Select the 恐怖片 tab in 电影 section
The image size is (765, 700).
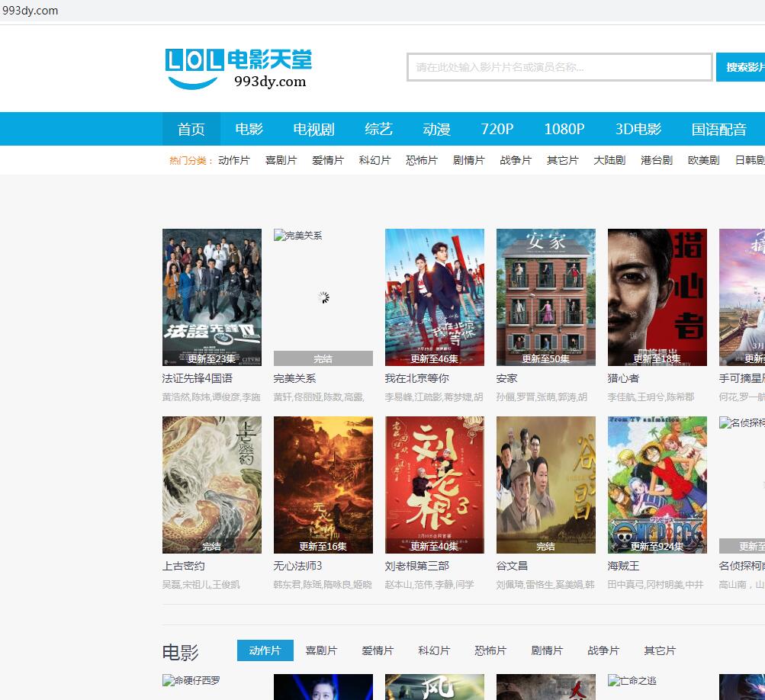coord(490,650)
